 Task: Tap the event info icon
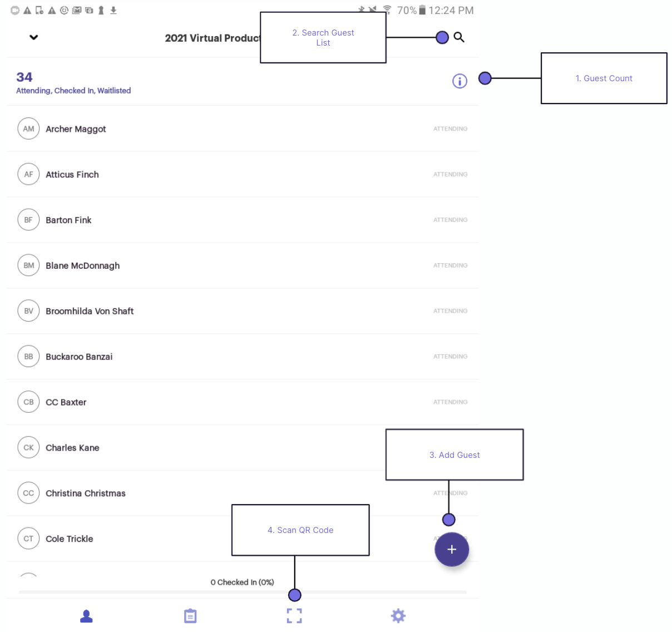[459, 81]
